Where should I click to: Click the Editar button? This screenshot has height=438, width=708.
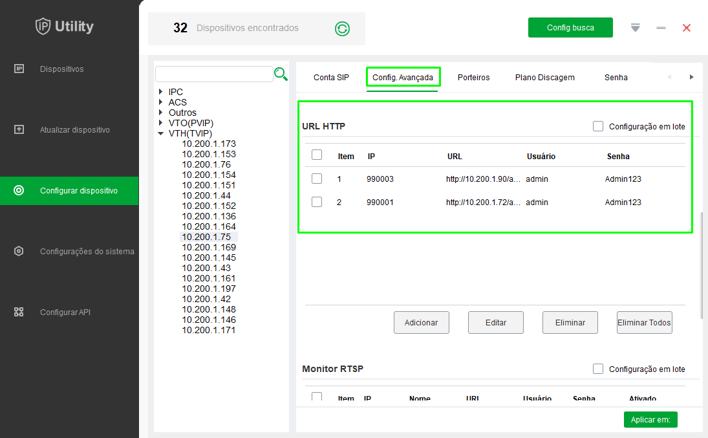pos(496,322)
